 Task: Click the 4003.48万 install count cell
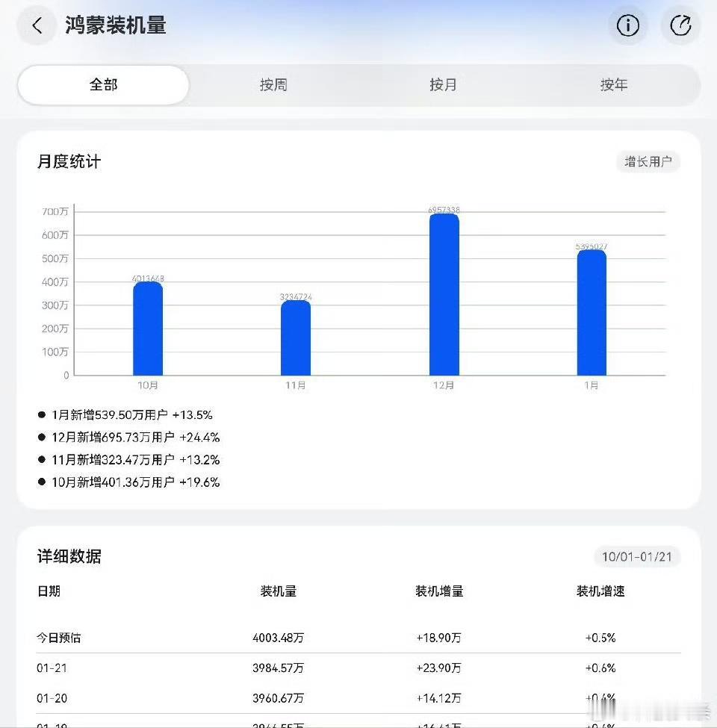pos(278,638)
